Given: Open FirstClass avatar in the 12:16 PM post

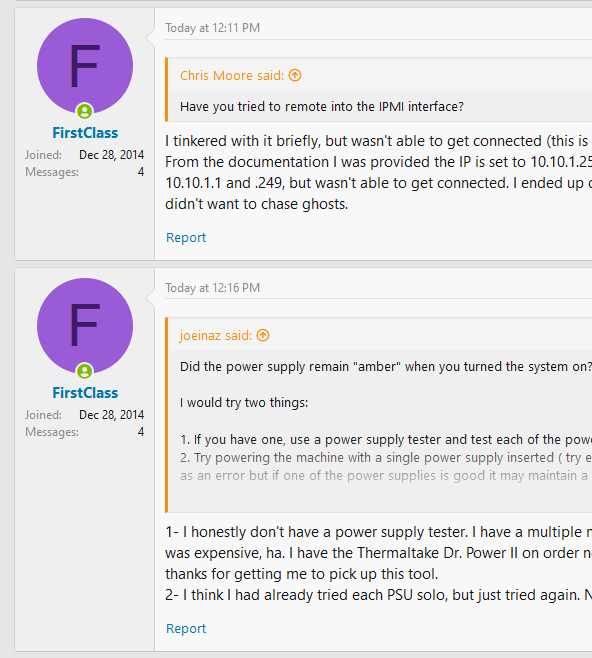Looking at the screenshot, I should [85, 326].
